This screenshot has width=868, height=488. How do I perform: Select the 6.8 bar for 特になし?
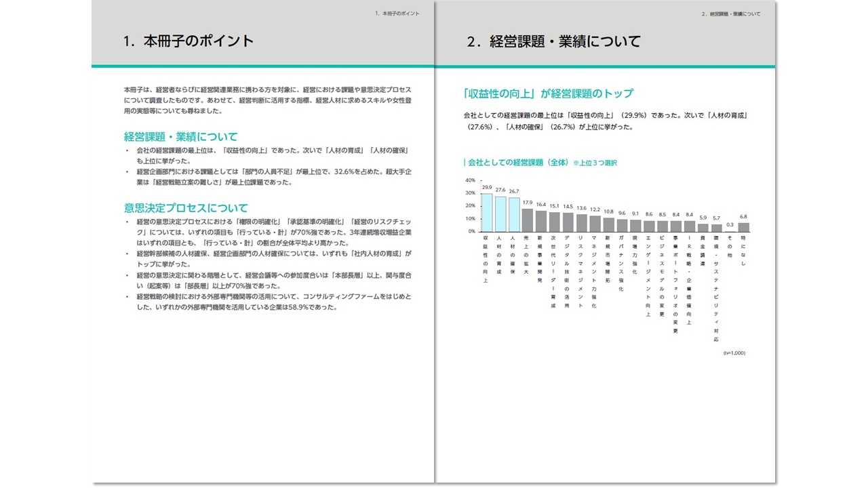pyautogui.click(x=743, y=227)
